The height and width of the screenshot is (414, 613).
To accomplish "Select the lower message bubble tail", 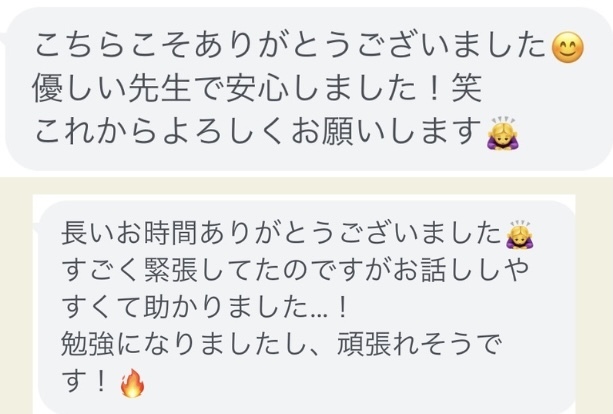I will 37,228.
